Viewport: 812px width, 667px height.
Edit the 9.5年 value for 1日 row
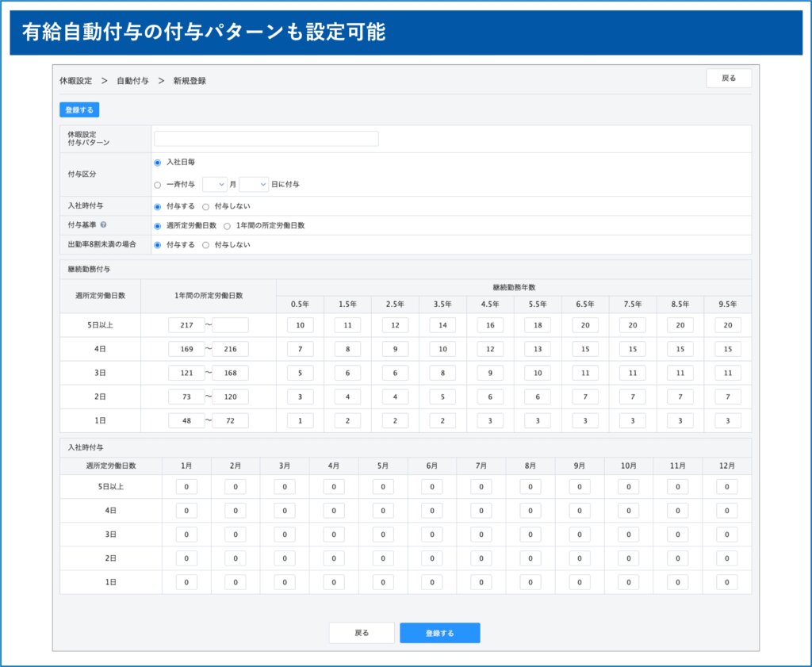727,421
